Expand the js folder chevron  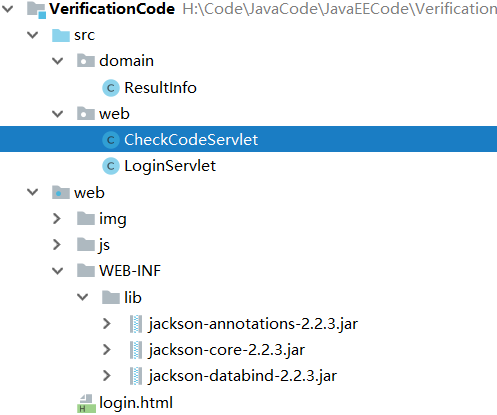[x=57, y=245]
